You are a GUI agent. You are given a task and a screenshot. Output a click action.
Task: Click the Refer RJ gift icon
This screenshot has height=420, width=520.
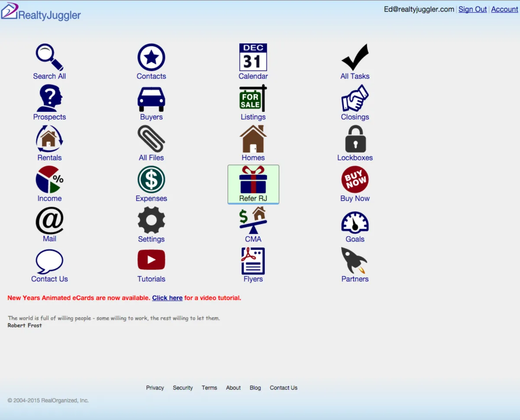253,179
